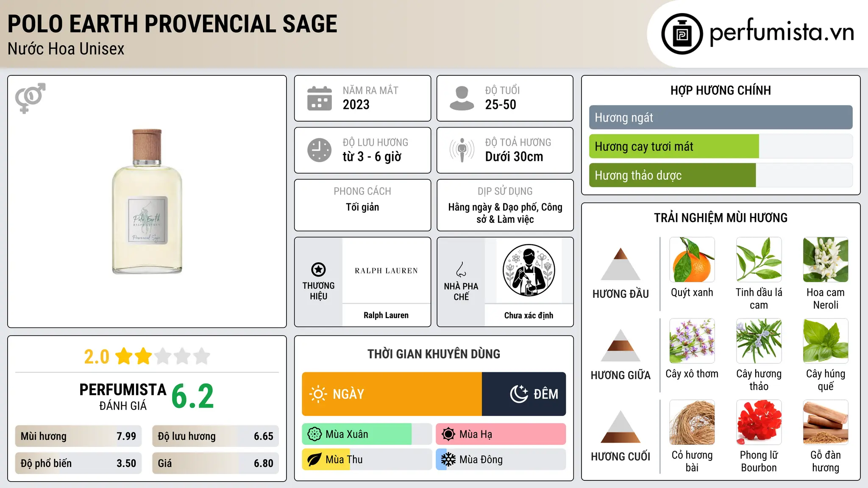Click the Phong lữ Bourbon note image
This screenshot has height=488, width=868.
(759, 422)
